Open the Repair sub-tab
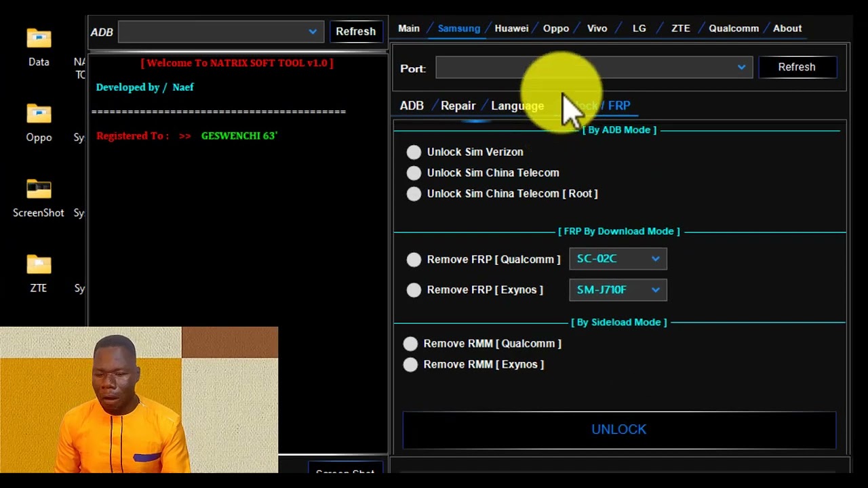The width and height of the screenshot is (868, 488). pos(458,106)
